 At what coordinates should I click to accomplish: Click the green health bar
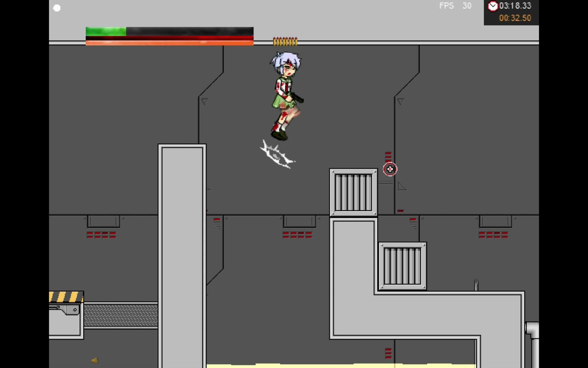(106, 31)
